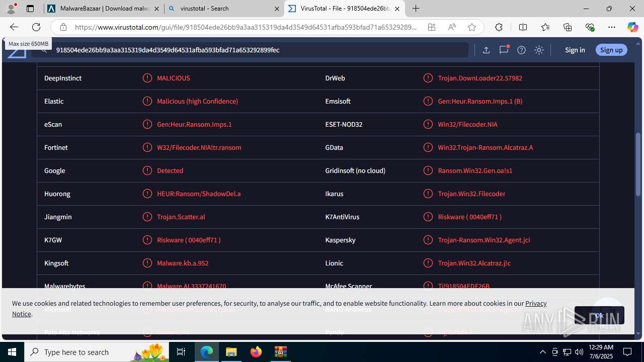Click the Emsisoft detection alert icon
The image size is (644, 362).
(x=428, y=101)
